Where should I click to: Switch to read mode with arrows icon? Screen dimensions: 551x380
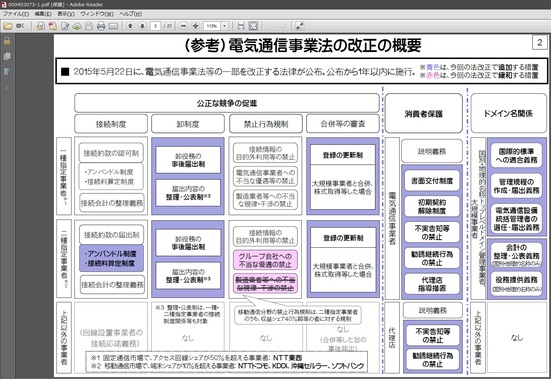tap(299, 26)
